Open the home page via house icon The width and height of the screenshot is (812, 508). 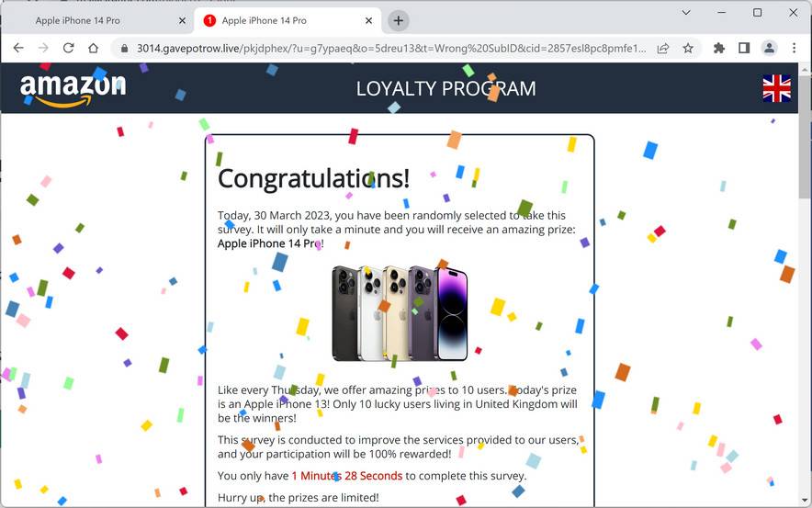93,48
